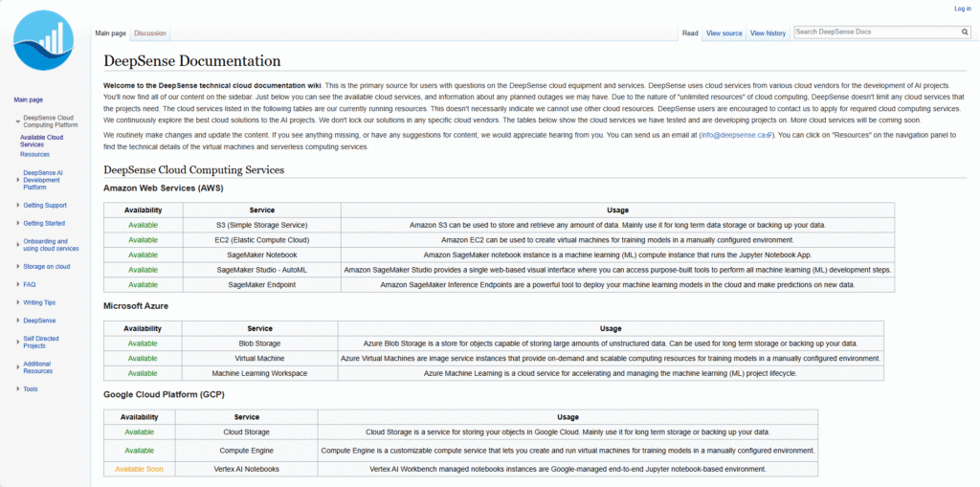Image resolution: width=980 pixels, height=487 pixels.
Task: Expand Onboarding and using cloud services
Action: point(17,245)
